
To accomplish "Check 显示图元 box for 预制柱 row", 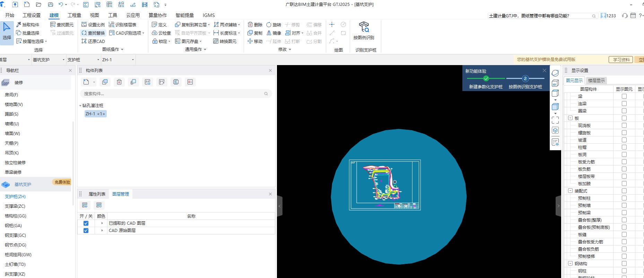I will click(x=624, y=198).
